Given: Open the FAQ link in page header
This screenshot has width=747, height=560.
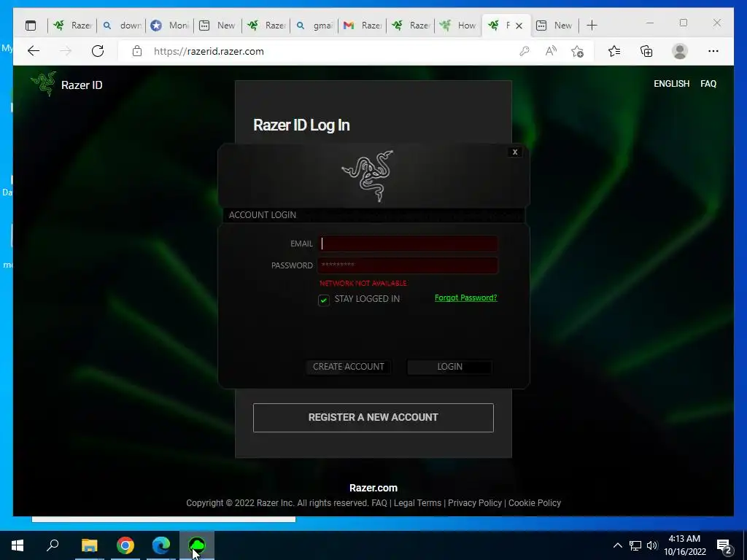Looking at the screenshot, I should click(x=708, y=84).
